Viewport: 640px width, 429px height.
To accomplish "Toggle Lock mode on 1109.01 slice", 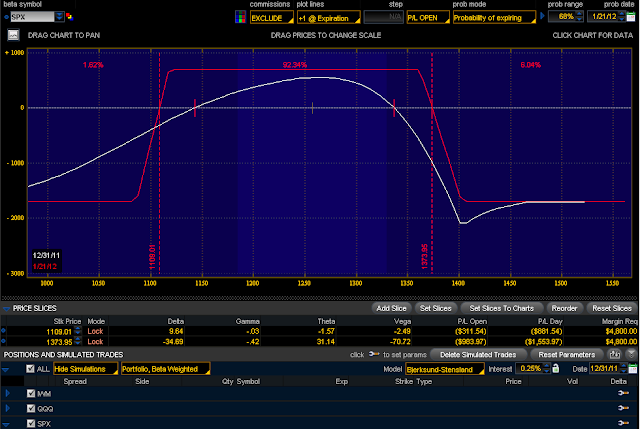I will coord(95,331).
